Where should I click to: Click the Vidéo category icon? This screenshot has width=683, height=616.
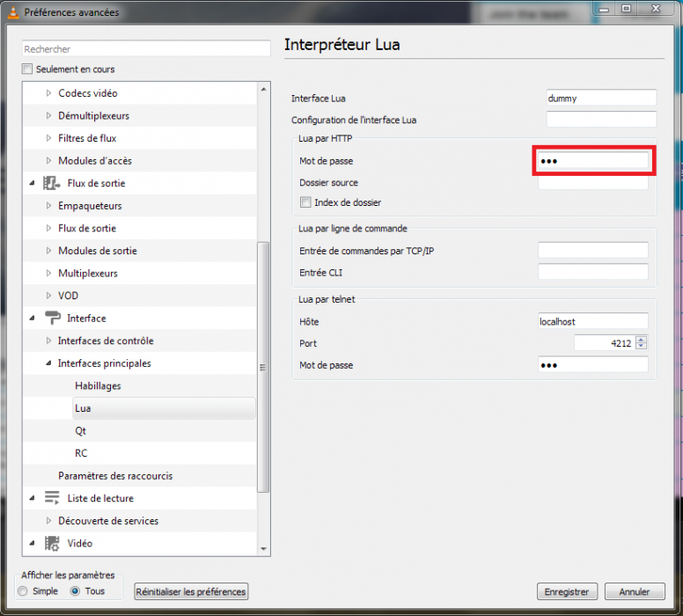pos(51,543)
